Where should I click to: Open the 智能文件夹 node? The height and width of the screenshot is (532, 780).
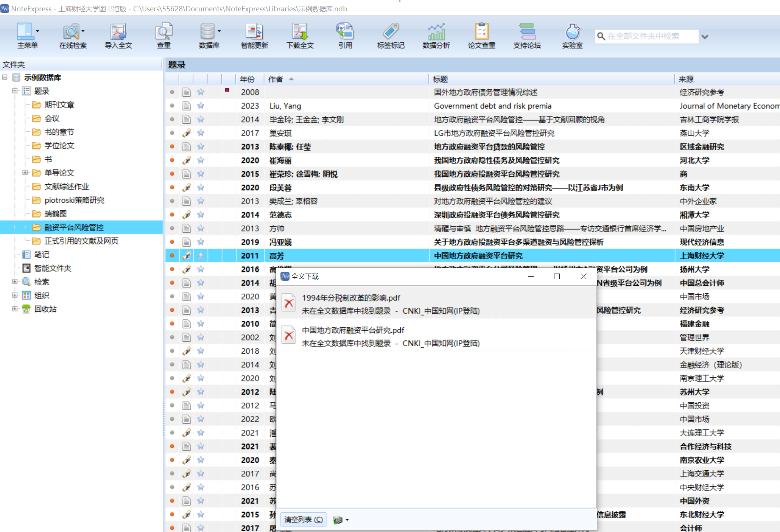pyautogui.click(x=53, y=268)
